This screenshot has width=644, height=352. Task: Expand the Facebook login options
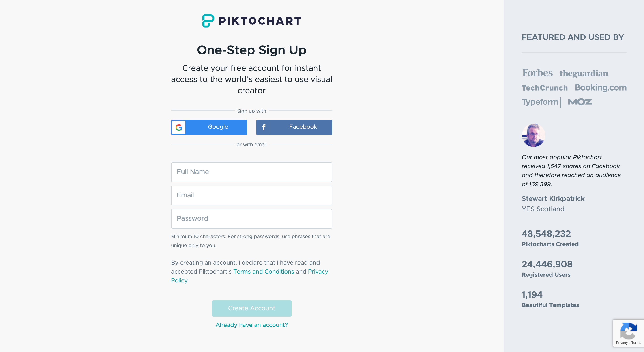(x=294, y=127)
